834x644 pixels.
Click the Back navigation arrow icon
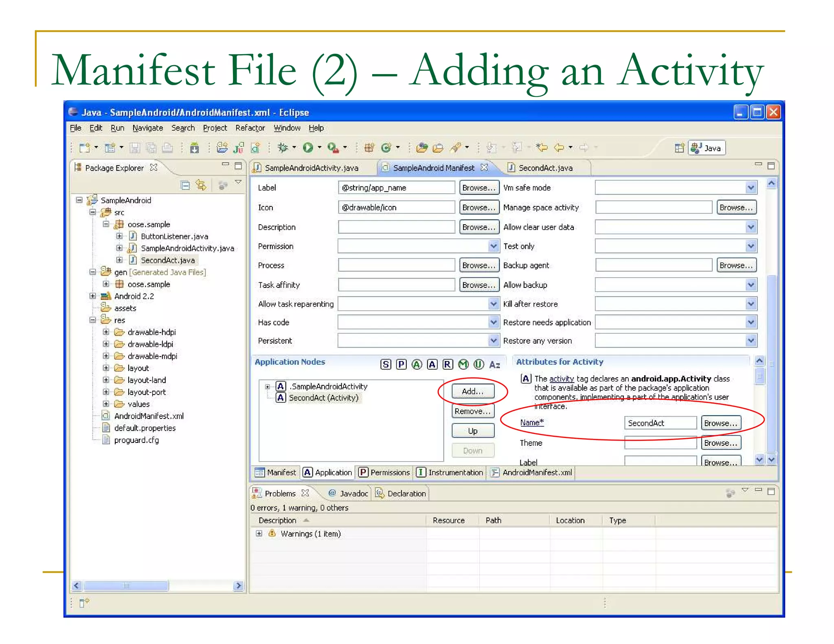pyautogui.click(x=559, y=148)
